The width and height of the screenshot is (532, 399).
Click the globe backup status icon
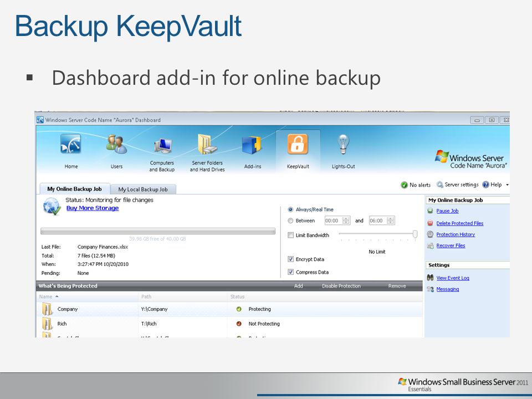point(52,207)
